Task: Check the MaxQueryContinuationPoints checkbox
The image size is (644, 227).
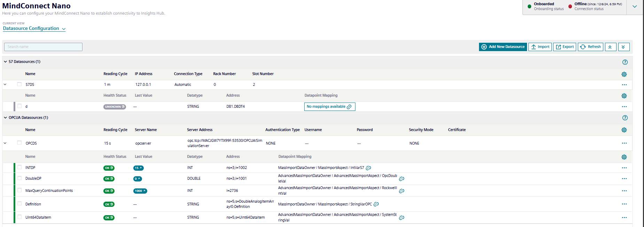Action: pos(19,190)
